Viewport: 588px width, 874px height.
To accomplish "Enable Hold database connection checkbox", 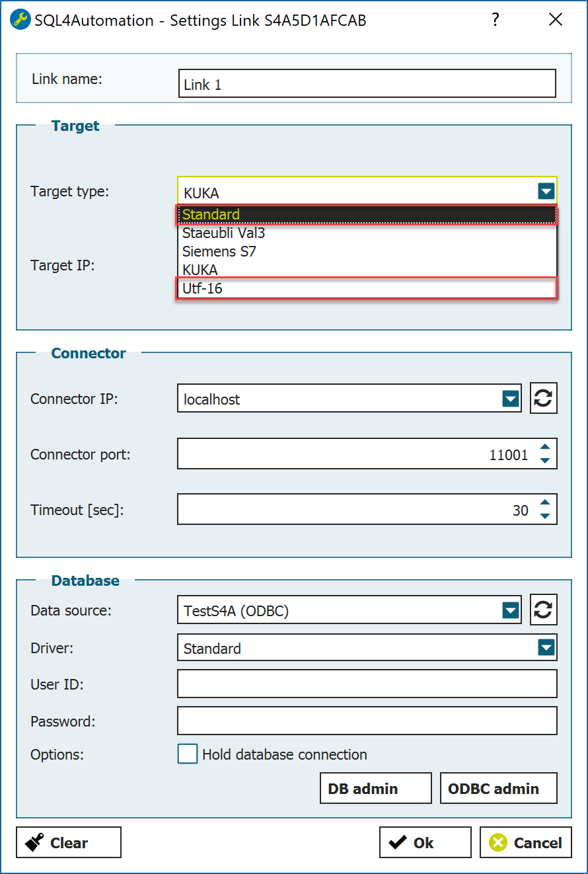I will 188,754.
